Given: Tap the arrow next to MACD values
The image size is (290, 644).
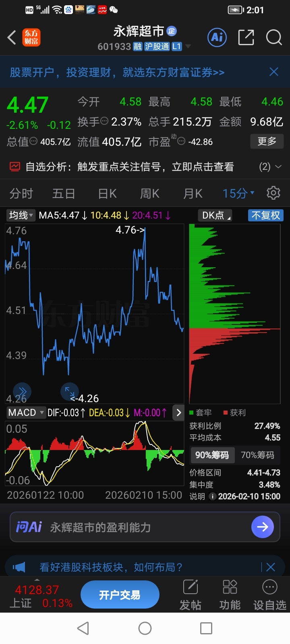Looking at the screenshot, I should click(179, 413).
